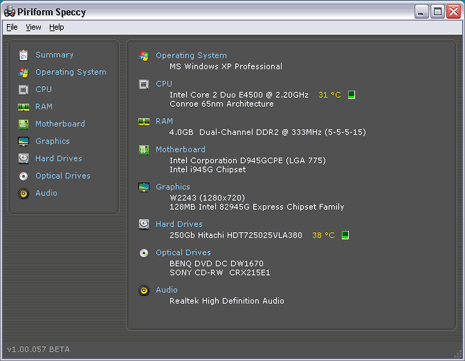Click the 31 °C CPU temperature value

pos(330,95)
